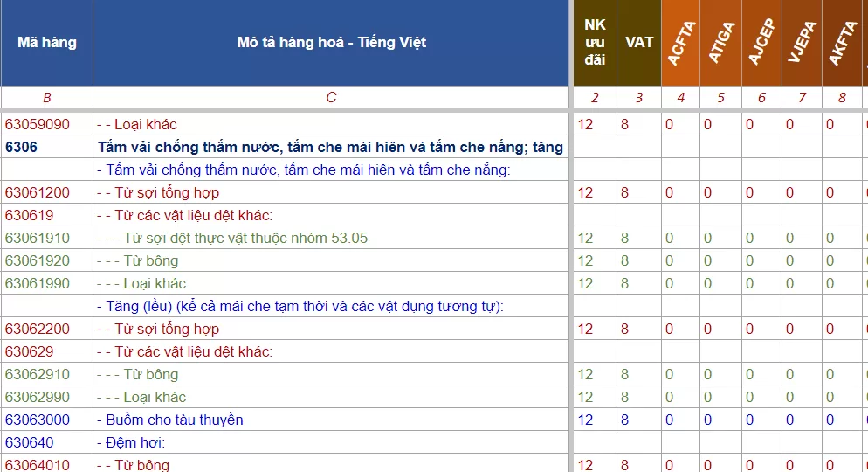The width and height of the screenshot is (868, 472).
Task: Select code 630629 cell
Action: coord(46,351)
